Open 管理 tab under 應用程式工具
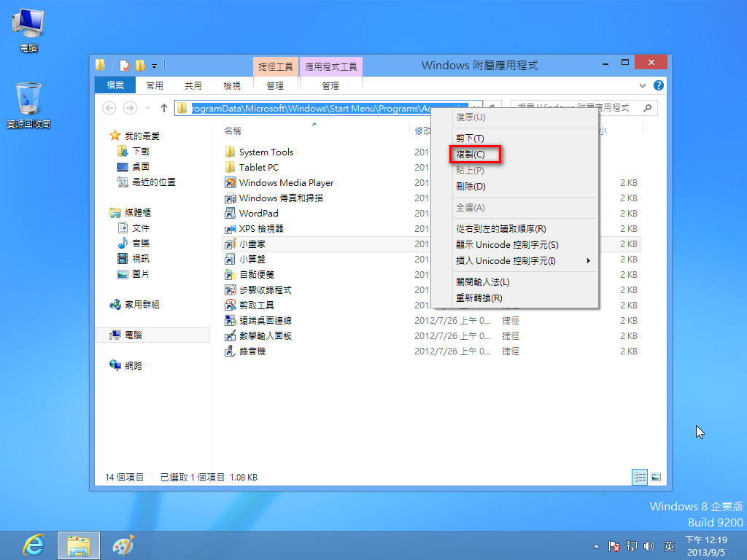The image size is (747, 560). (330, 86)
